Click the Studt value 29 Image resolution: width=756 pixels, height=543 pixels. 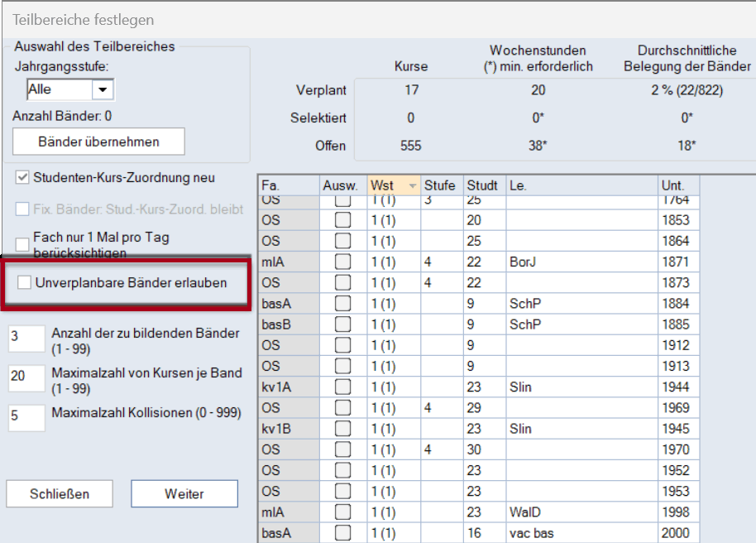pyautogui.click(x=485, y=408)
